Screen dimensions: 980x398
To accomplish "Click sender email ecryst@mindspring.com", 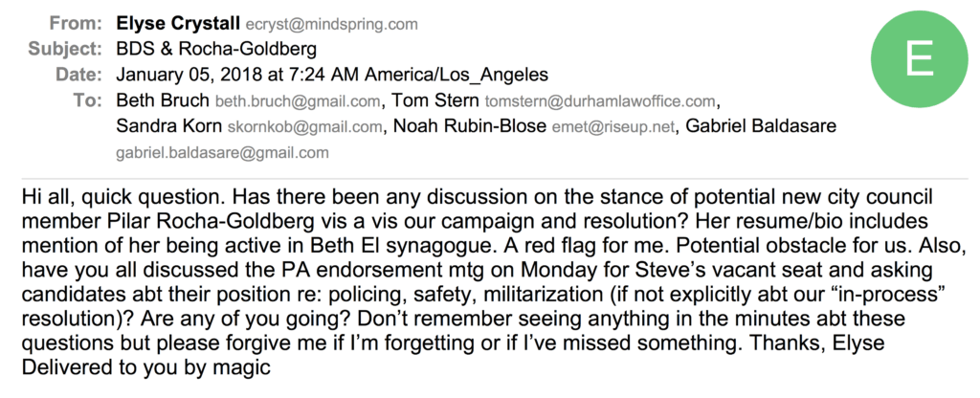I will (331, 25).
